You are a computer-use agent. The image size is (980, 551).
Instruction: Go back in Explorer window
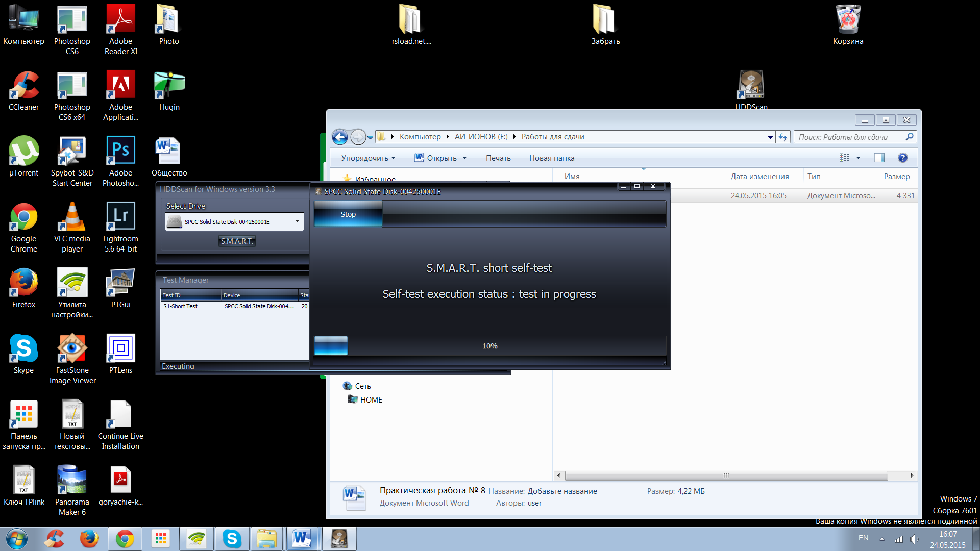(x=340, y=137)
